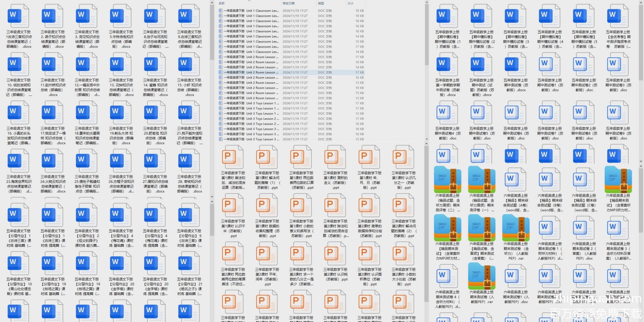Sort the list by 大小 column
This screenshot has width=644, height=322.
click(x=351, y=3)
